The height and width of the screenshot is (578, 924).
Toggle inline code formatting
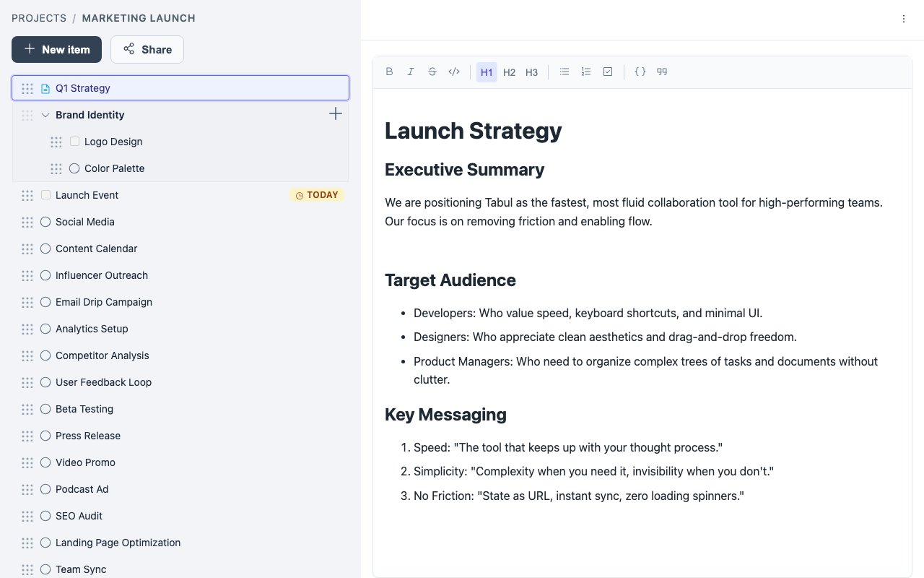454,72
